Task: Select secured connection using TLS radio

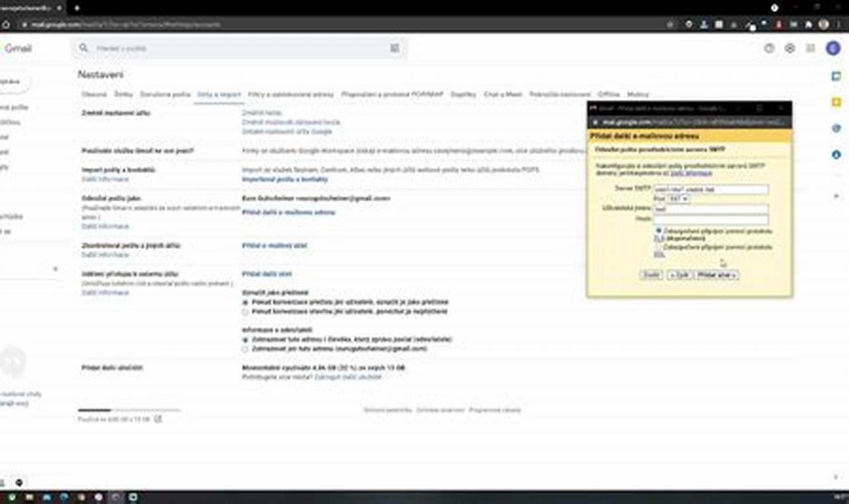Action: [659, 231]
